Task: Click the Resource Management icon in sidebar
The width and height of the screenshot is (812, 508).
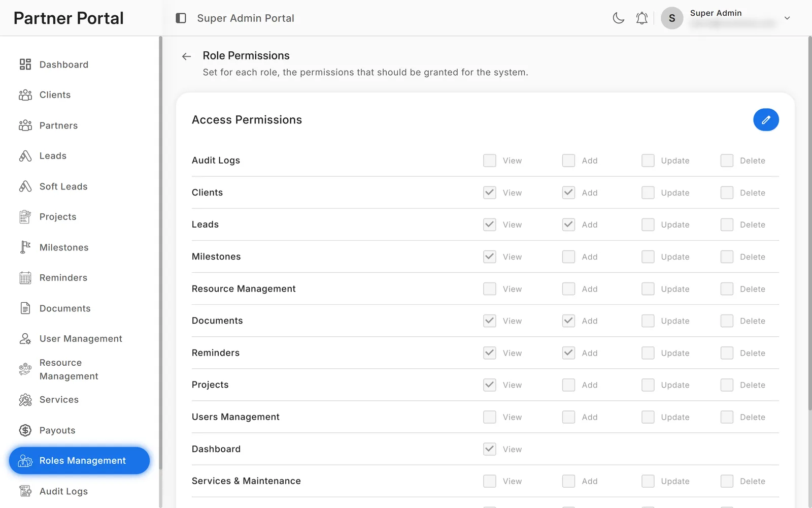Action: (25, 369)
